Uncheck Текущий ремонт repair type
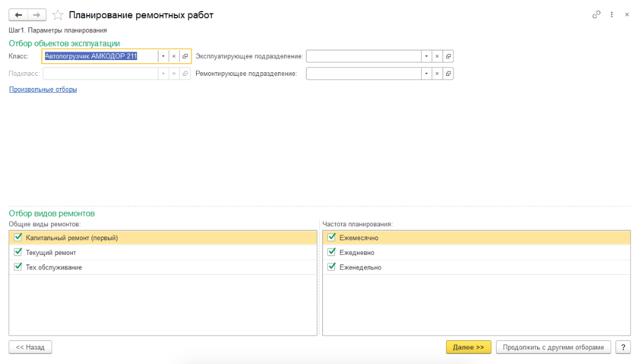The image size is (638, 364). 18,252
